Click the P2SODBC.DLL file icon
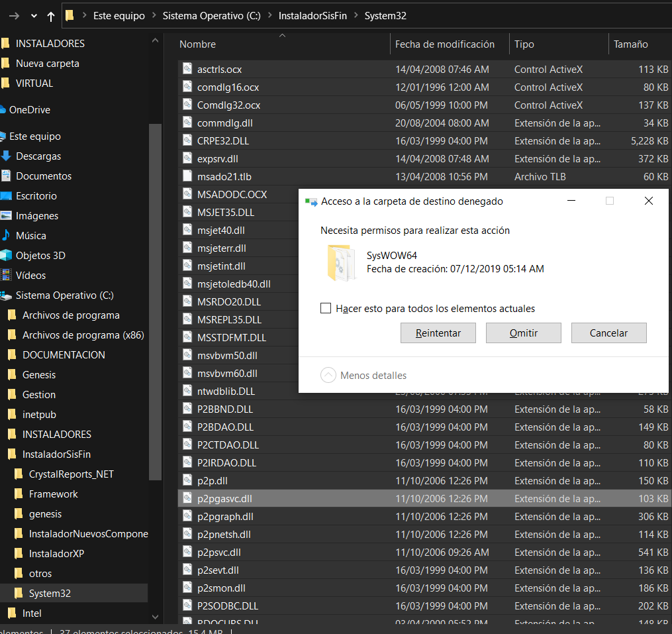Image resolution: width=672 pixels, height=634 pixels. pyautogui.click(x=187, y=606)
